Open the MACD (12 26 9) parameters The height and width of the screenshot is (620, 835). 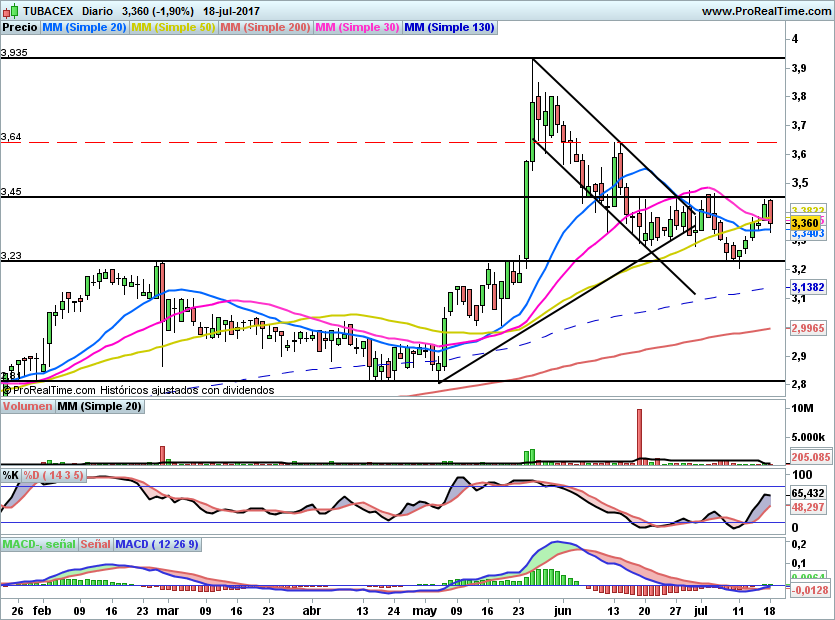pos(158,544)
